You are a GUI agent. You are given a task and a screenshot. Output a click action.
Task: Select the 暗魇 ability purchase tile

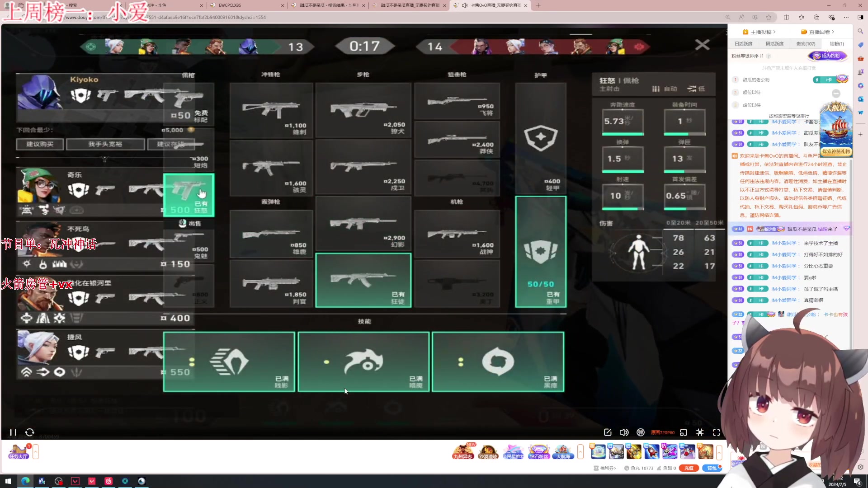(x=363, y=361)
